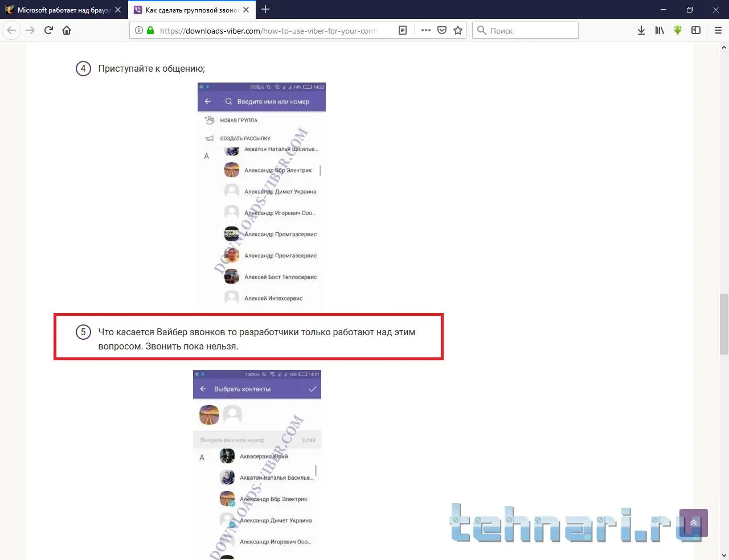Show site information for downloads-viber.com

point(139,30)
